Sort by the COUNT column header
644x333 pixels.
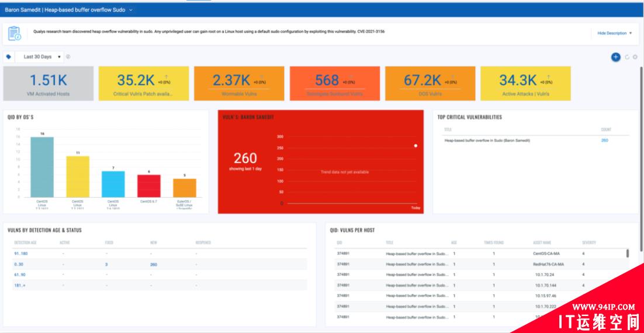(606, 129)
